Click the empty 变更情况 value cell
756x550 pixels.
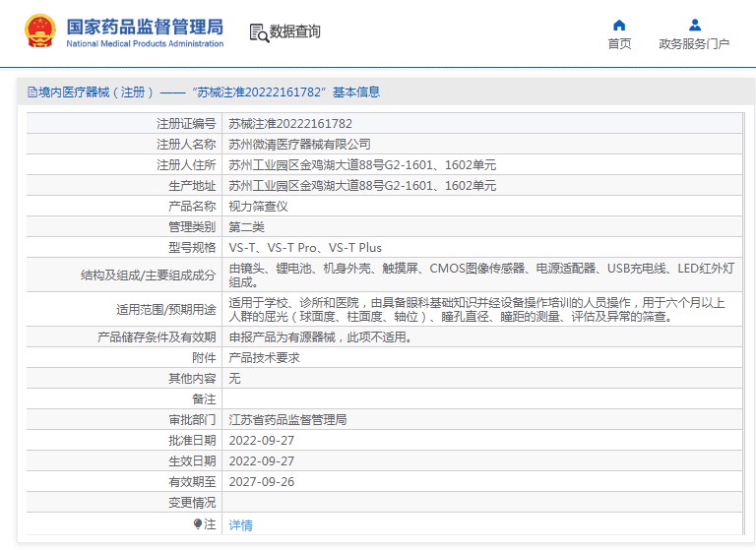click(481, 503)
